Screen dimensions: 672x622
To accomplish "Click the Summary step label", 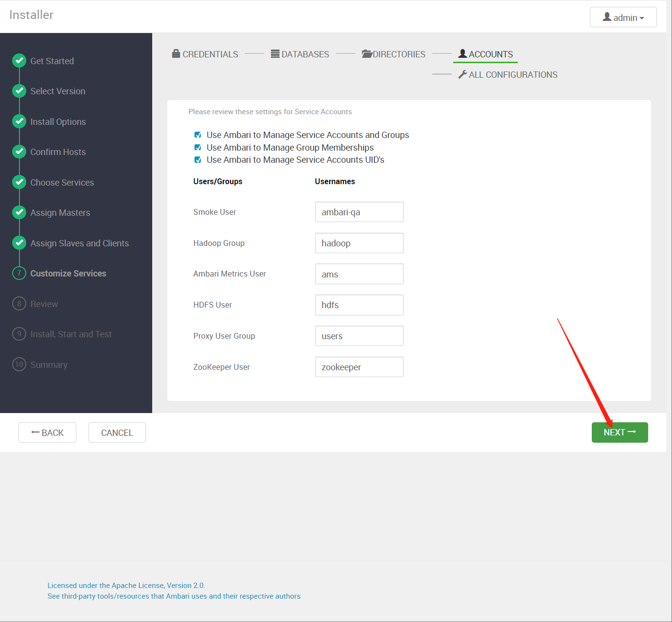I will [x=49, y=365].
